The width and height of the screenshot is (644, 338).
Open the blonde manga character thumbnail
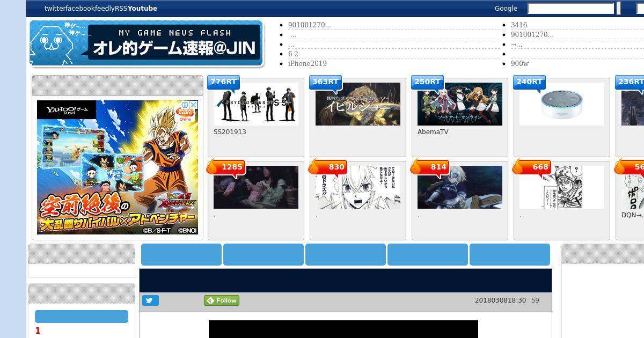click(x=358, y=187)
